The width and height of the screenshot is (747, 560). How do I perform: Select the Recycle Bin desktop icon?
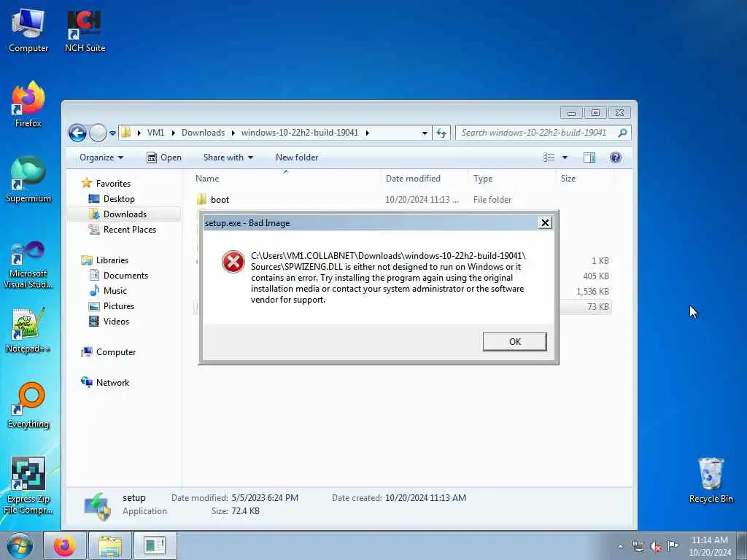[x=711, y=480]
